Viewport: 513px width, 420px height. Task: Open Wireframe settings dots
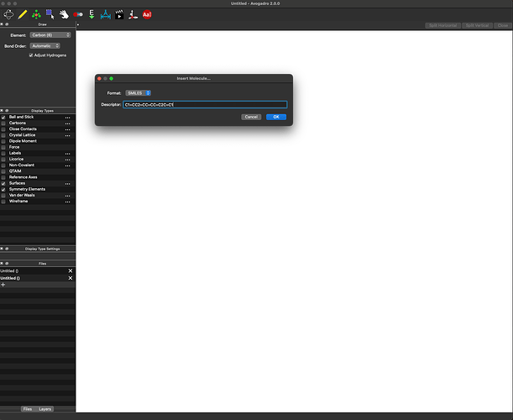[67, 202]
